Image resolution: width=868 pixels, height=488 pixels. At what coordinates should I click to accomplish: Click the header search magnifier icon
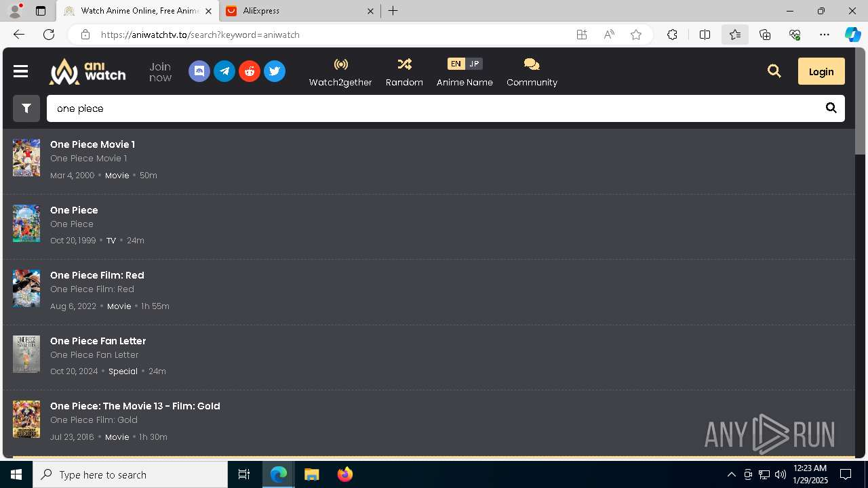(x=774, y=71)
